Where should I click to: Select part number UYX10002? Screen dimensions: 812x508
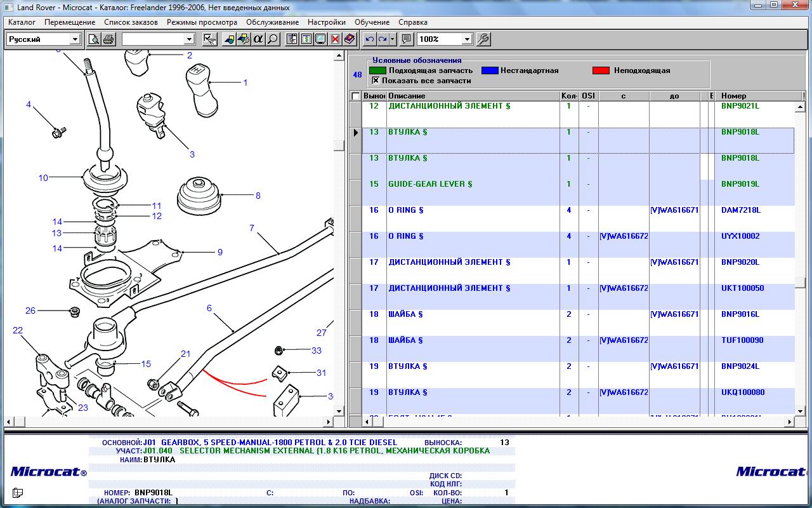click(x=740, y=236)
